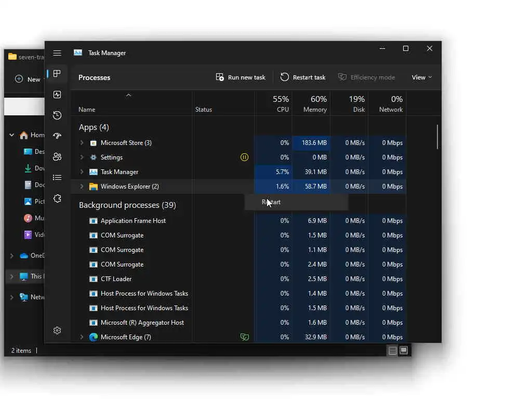This screenshot has width=532, height=399.
Task: Click the 5.7% CPU cell for Task Manager
Action: pyautogui.click(x=273, y=172)
